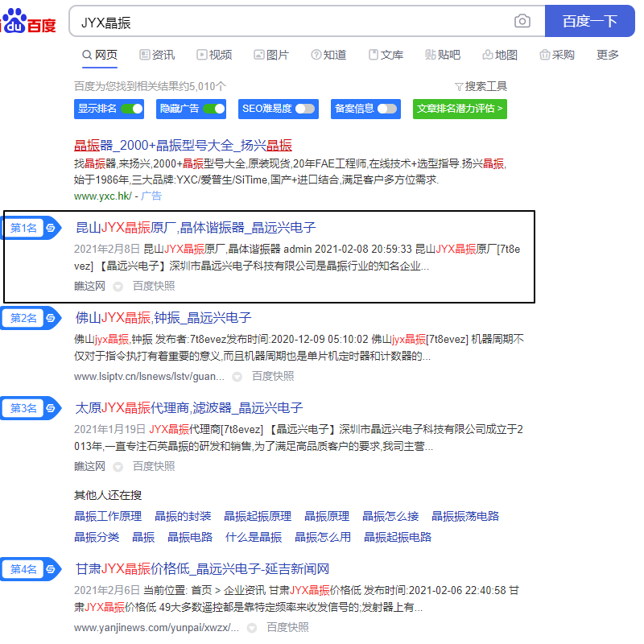The width and height of the screenshot is (644, 644).
Task: Open the ad result 晶振器_2000+晶振型号大全
Action: pos(184,146)
